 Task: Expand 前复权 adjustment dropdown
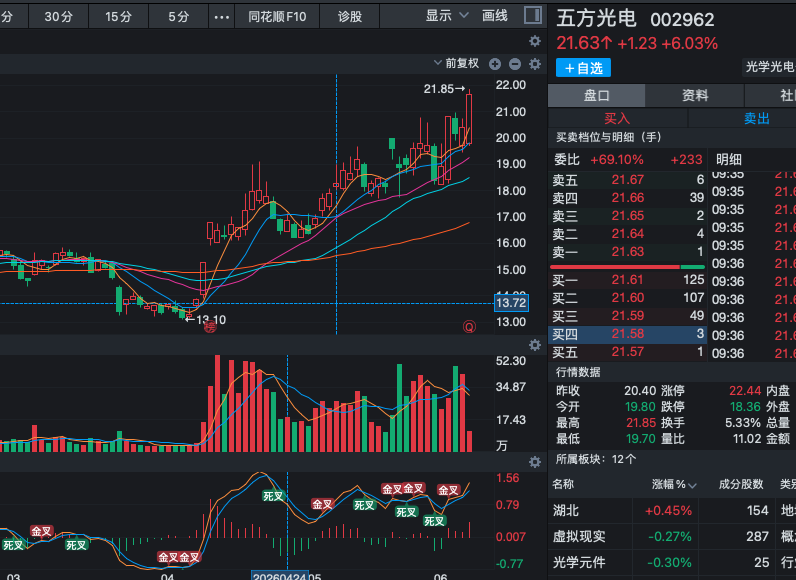click(456, 63)
